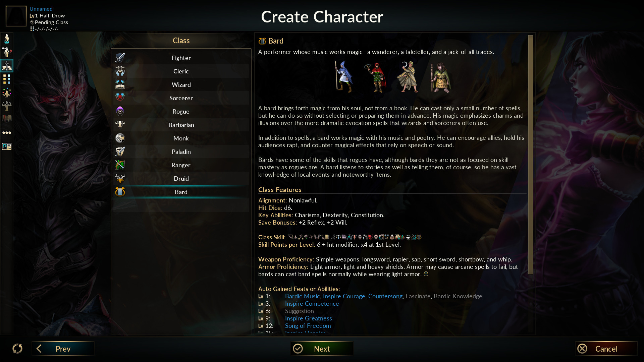
Task: Open the class step sword-and-book icon
Action: tap(7, 66)
